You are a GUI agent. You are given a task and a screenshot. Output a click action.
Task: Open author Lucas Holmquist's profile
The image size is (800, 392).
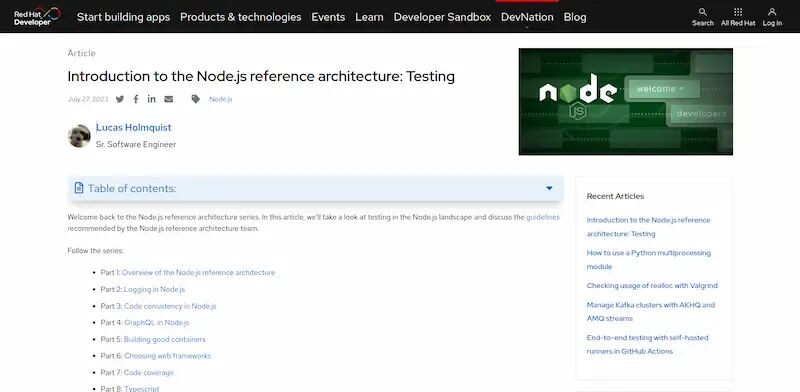(x=134, y=128)
